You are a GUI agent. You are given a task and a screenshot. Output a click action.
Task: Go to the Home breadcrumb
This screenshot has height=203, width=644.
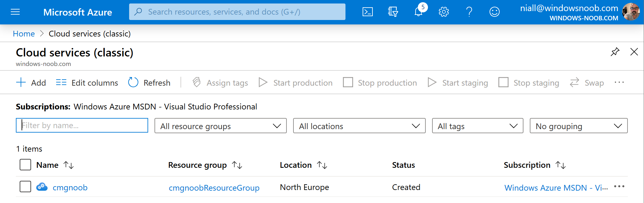[24, 34]
